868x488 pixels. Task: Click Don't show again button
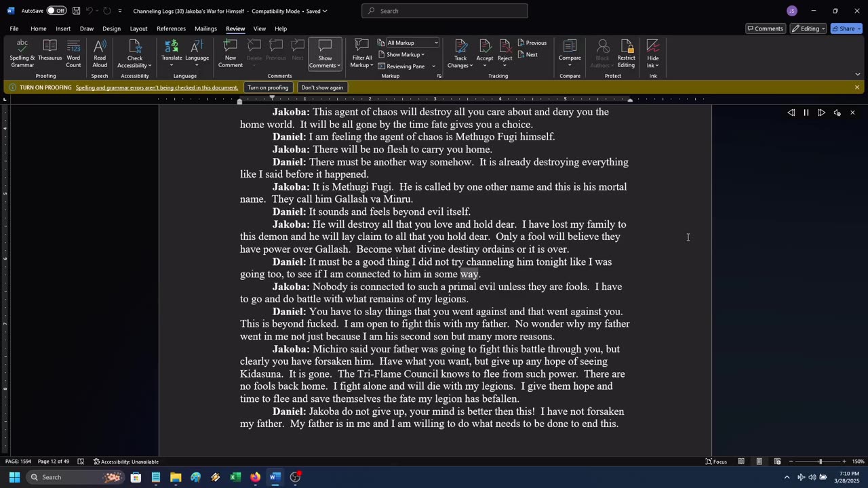[322, 87]
